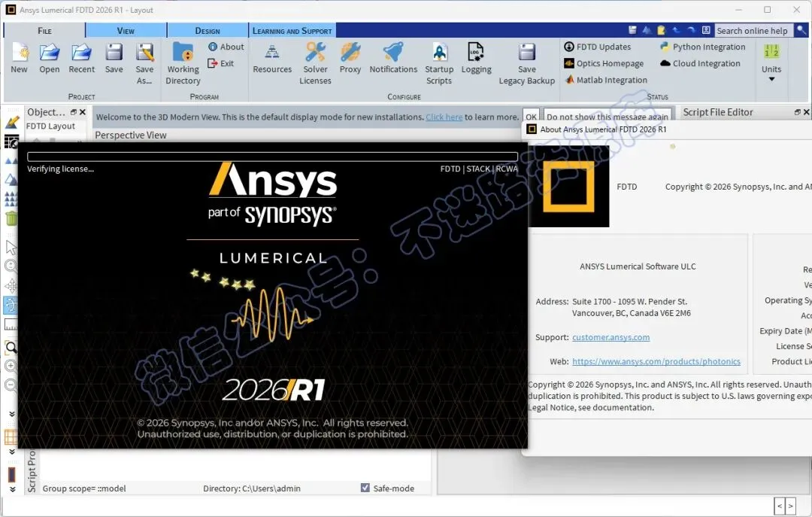Open Resources configuration

pyautogui.click(x=272, y=57)
